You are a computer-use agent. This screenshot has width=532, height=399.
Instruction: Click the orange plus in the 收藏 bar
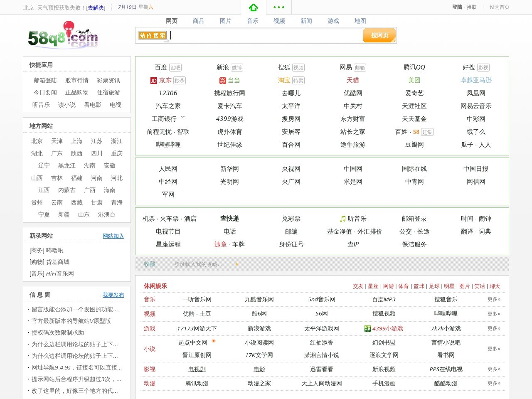pos(236,264)
